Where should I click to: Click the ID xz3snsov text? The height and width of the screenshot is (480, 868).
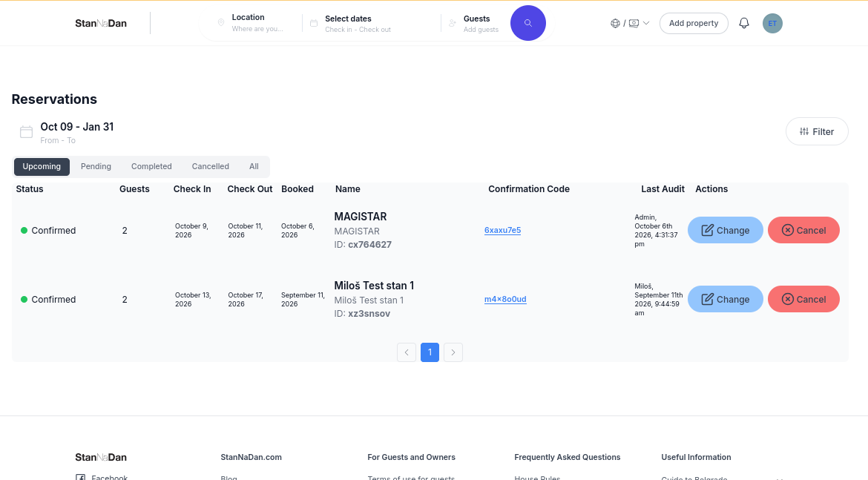pyautogui.click(x=362, y=314)
